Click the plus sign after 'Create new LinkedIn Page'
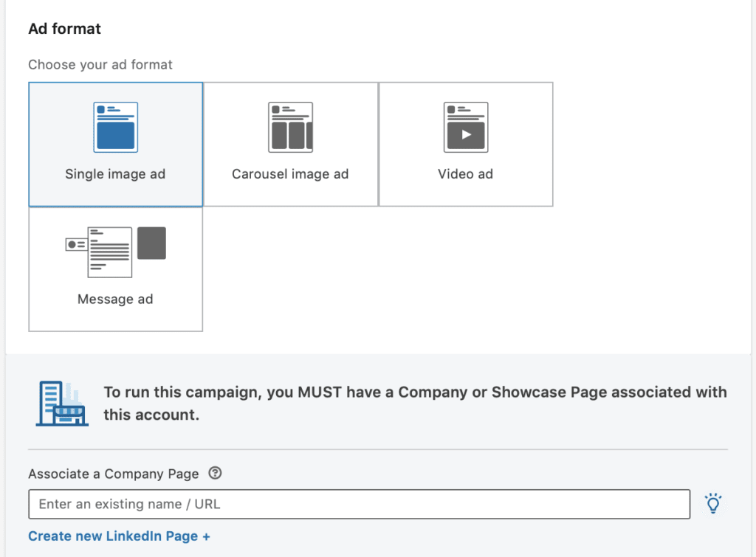756x557 pixels. [206, 536]
